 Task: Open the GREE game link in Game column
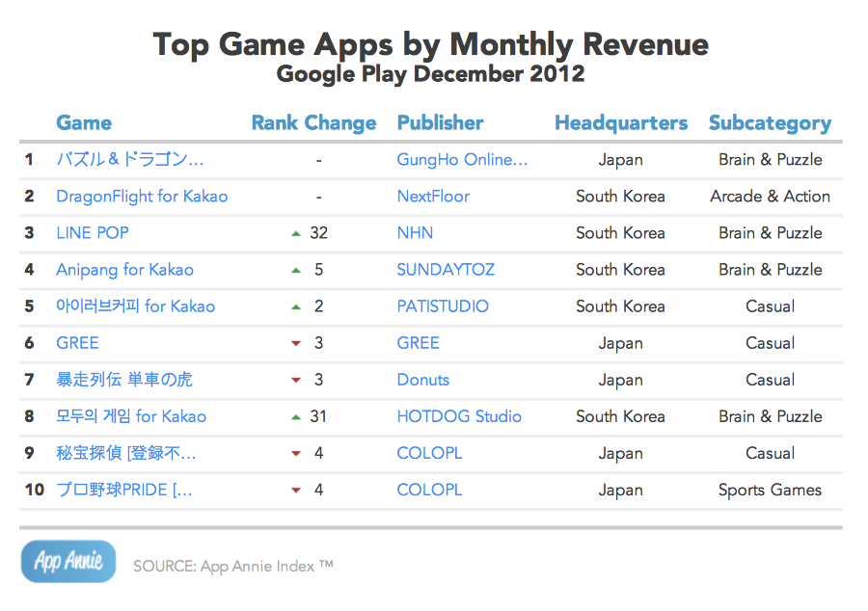[x=77, y=343]
